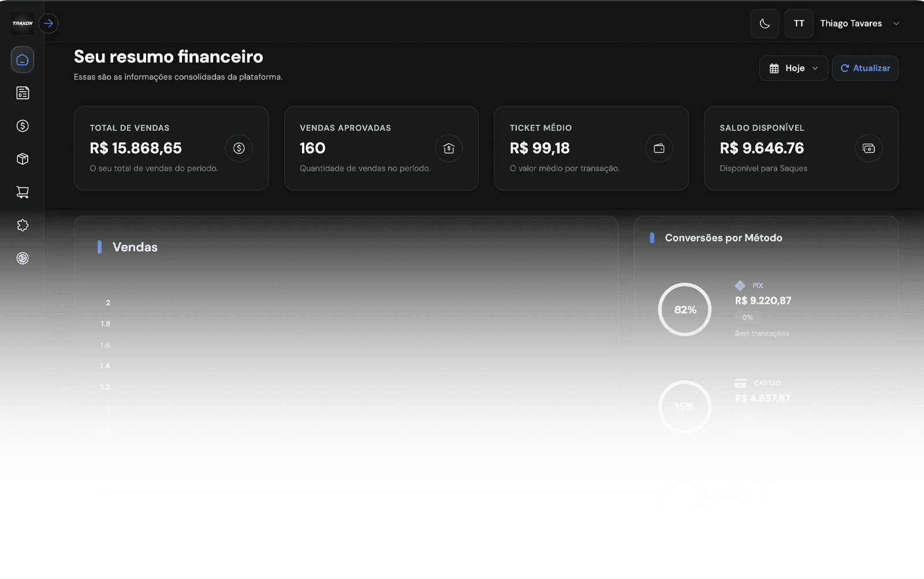This screenshot has height=579, width=924.
Task: Open the financial dollar icon in sidebar
Action: click(22, 126)
